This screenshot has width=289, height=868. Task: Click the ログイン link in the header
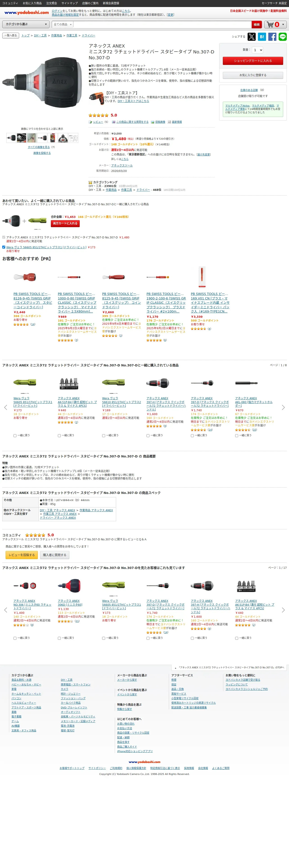pyautogui.click(x=57, y=11)
